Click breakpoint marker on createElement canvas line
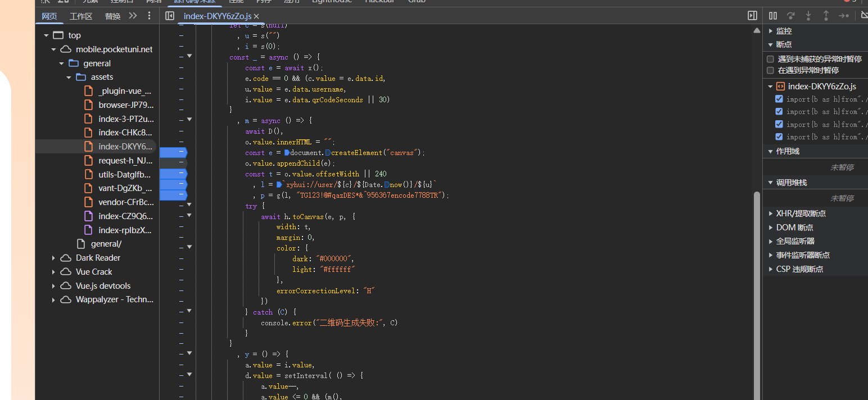Viewport: 868px width, 400px height. [x=173, y=152]
